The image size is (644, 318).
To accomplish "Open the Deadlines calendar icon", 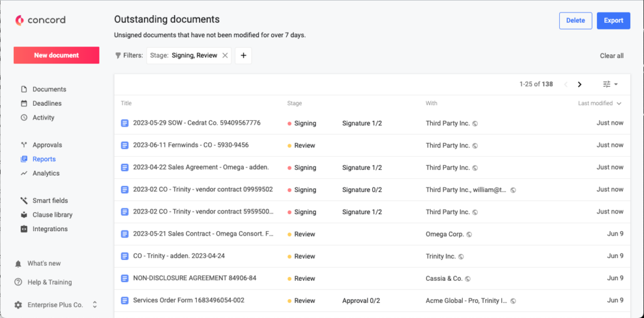I will 24,103.
